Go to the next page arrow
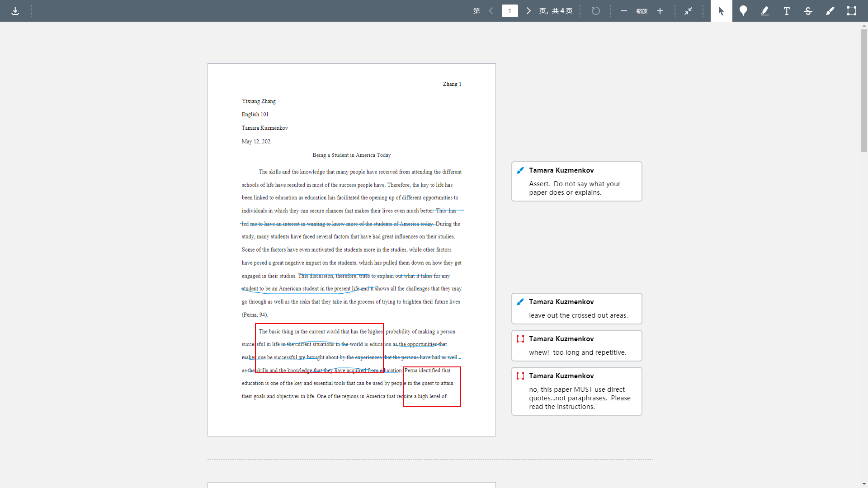The height and width of the screenshot is (488, 868). [528, 11]
